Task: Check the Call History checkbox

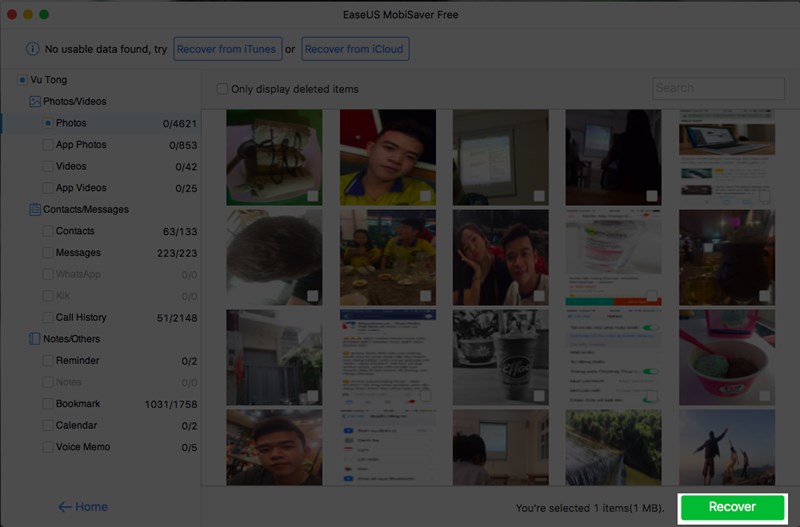Action: [x=47, y=317]
